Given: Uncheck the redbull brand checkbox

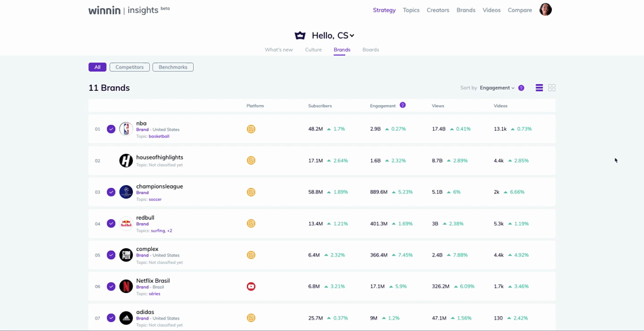Looking at the screenshot, I should point(111,223).
